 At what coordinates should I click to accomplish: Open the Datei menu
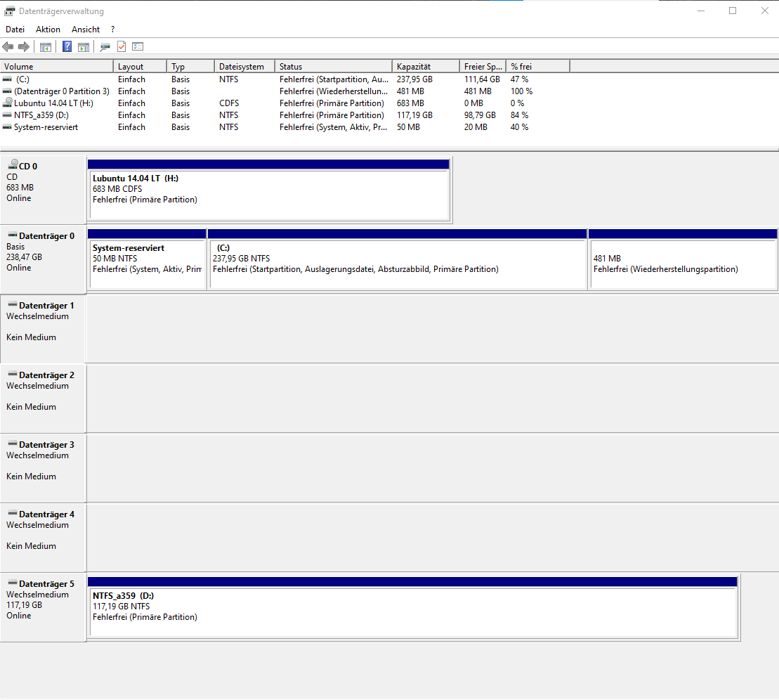click(15, 30)
